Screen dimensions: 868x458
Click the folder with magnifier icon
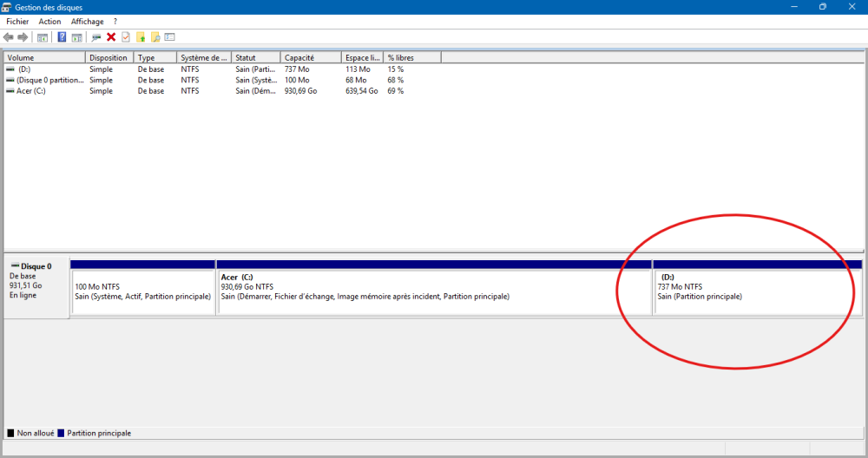point(155,37)
